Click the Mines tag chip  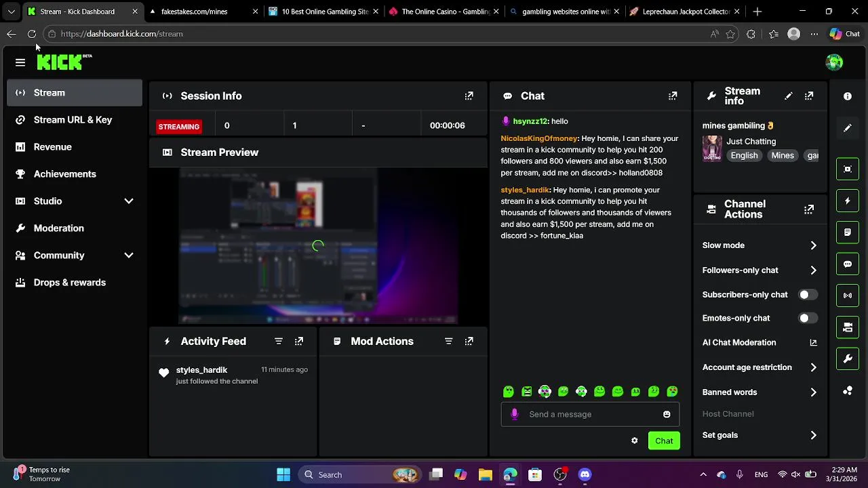(782, 156)
